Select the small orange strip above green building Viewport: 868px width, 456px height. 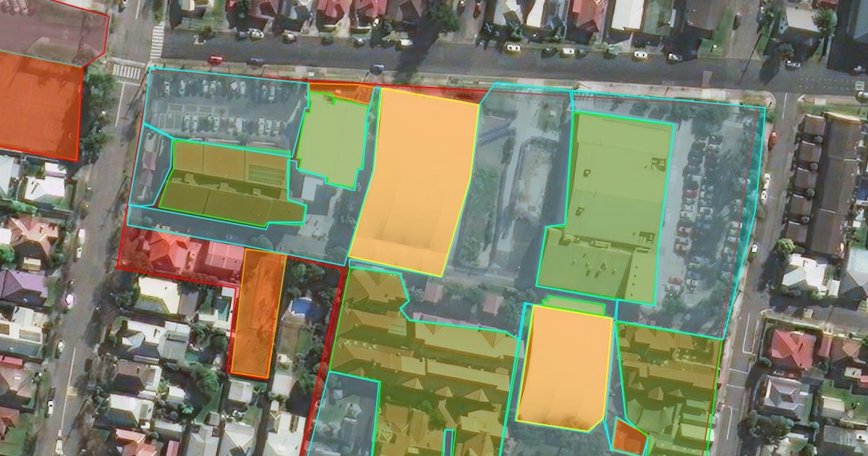click(x=339, y=92)
